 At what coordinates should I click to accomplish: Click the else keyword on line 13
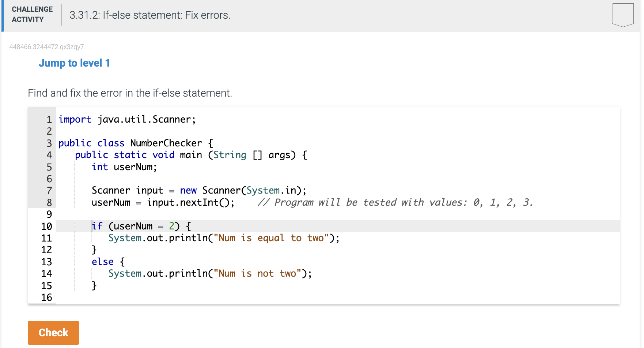coord(103,261)
